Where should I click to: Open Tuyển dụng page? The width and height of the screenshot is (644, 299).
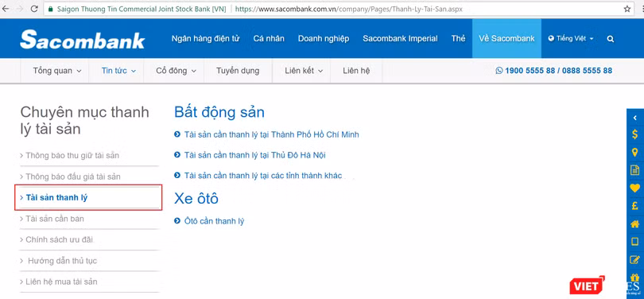pos(238,71)
